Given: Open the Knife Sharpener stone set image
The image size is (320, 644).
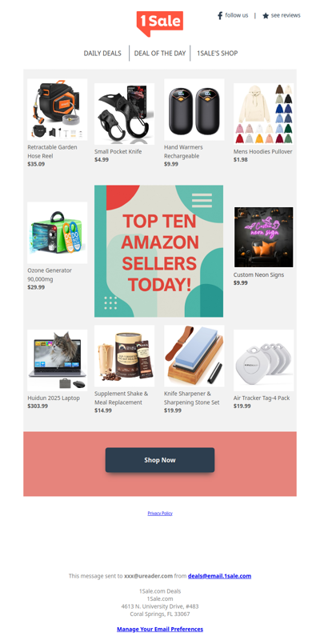Looking at the screenshot, I should point(194,356).
